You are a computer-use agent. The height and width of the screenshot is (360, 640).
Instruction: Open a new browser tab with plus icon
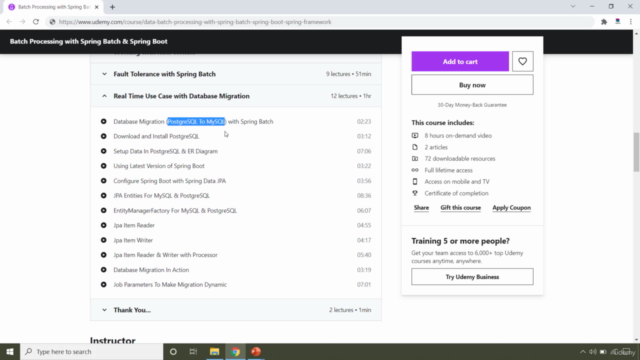112,7
